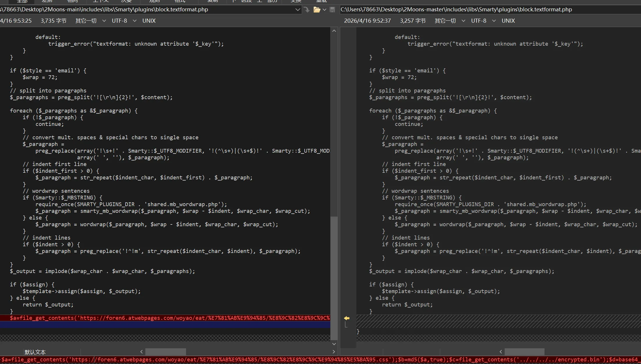This screenshot has height=364, width=641.
Task: Click left pane return $_output; line
Action: (48, 305)
